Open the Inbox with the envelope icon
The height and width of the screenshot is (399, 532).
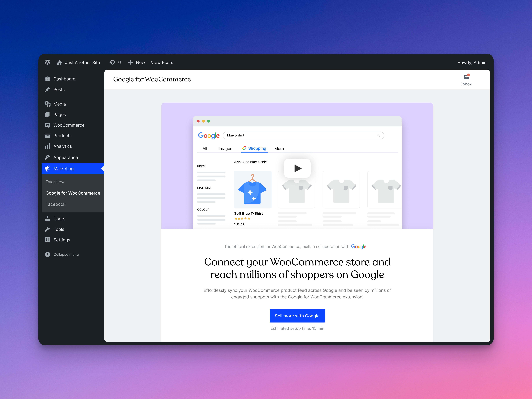point(466,77)
